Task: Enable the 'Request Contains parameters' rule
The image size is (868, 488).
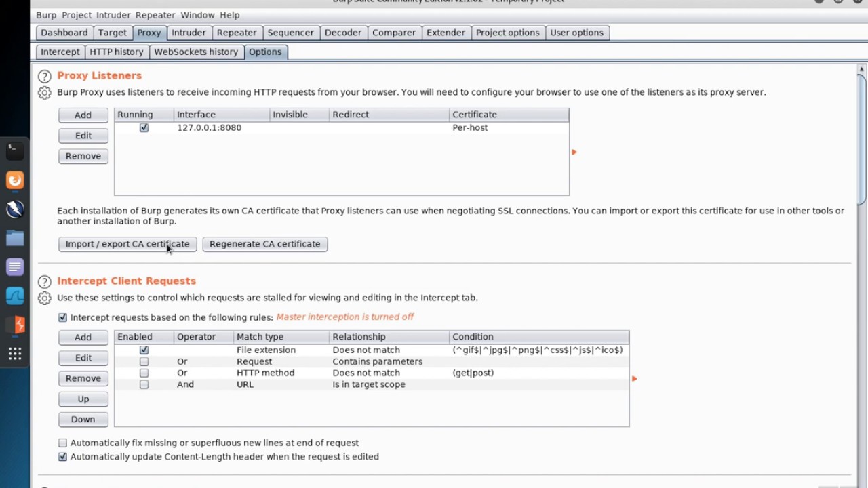Action: 144,361
